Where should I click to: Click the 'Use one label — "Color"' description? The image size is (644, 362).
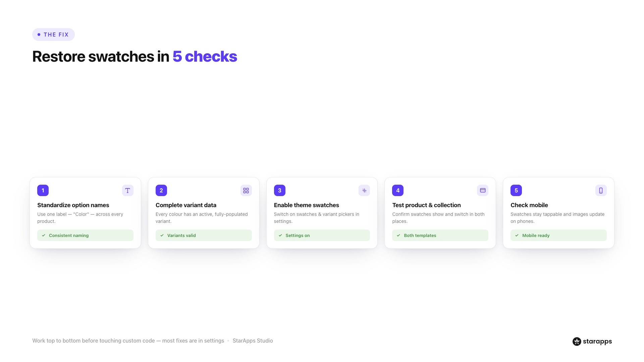80,218
